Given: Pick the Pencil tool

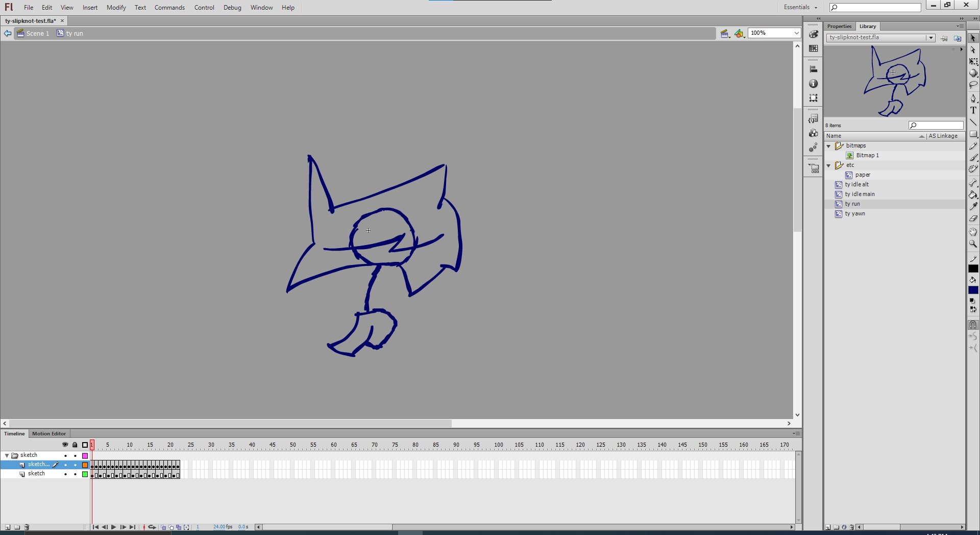Looking at the screenshot, I should [973, 147].
